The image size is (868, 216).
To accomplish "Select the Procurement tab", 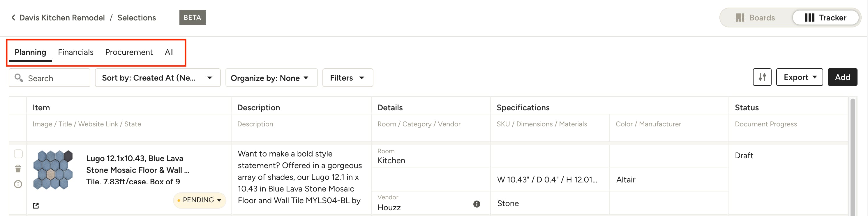I will (x=129, y=52).
